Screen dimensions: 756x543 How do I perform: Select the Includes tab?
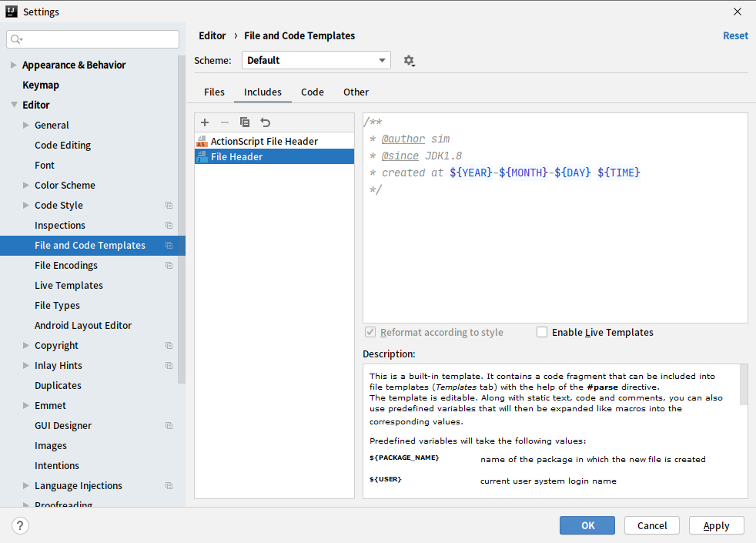coord(263,92)
